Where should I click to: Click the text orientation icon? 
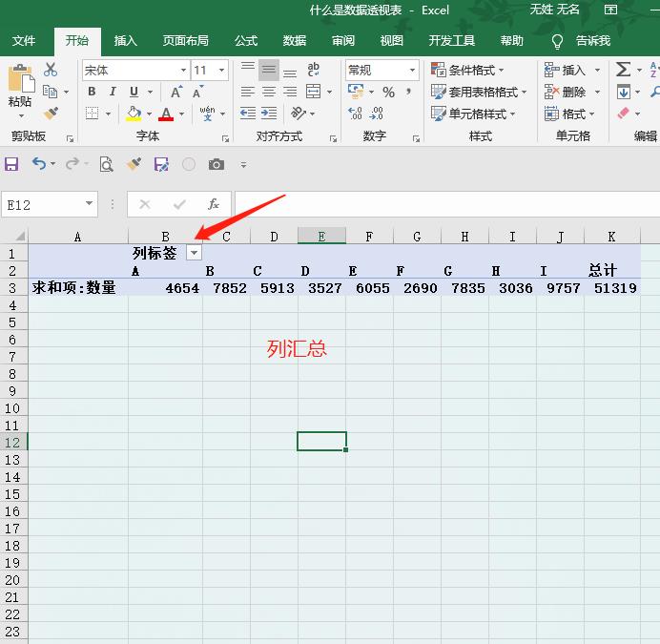299,113
